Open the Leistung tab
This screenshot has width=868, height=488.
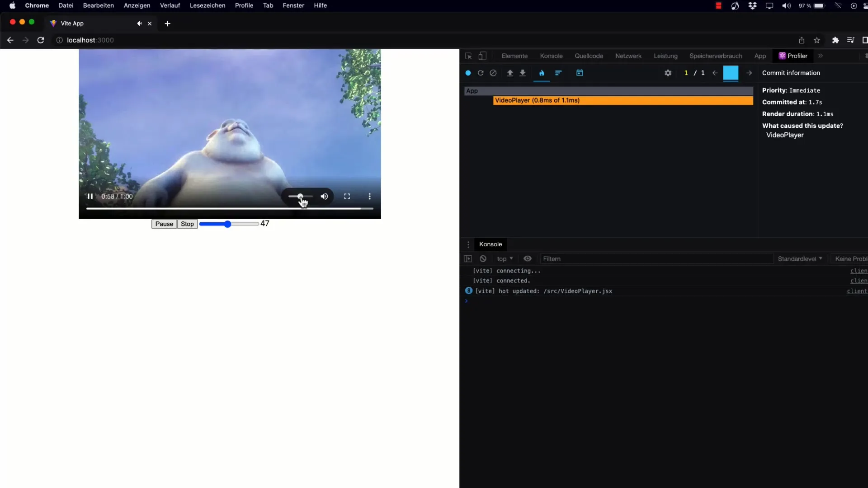(x=665, y=56)
